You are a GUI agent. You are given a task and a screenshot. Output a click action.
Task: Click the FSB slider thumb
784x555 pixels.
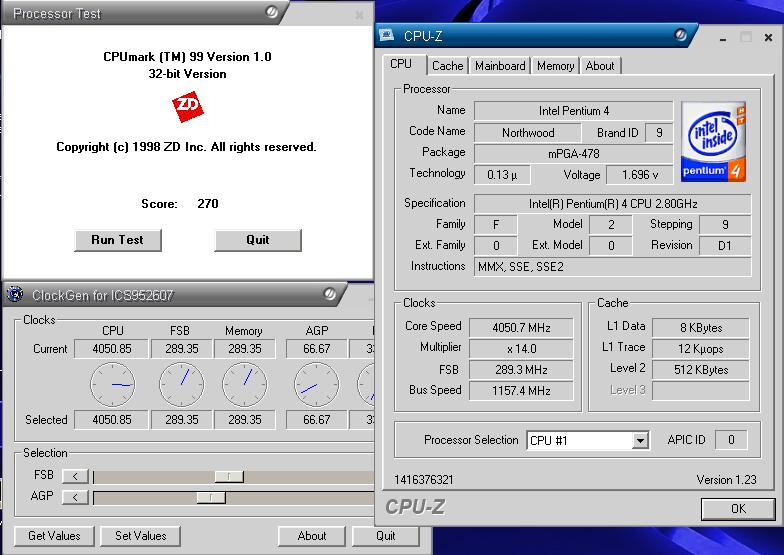[x=229, y=476]
